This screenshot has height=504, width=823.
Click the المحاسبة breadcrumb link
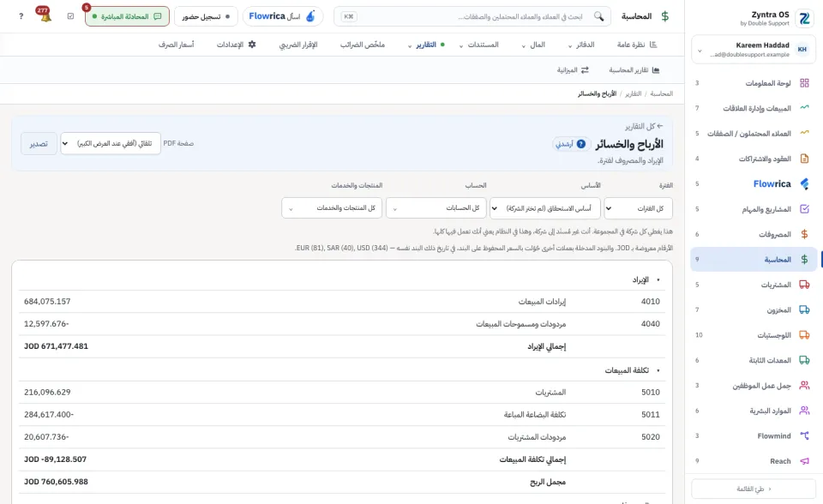point(661,93)
